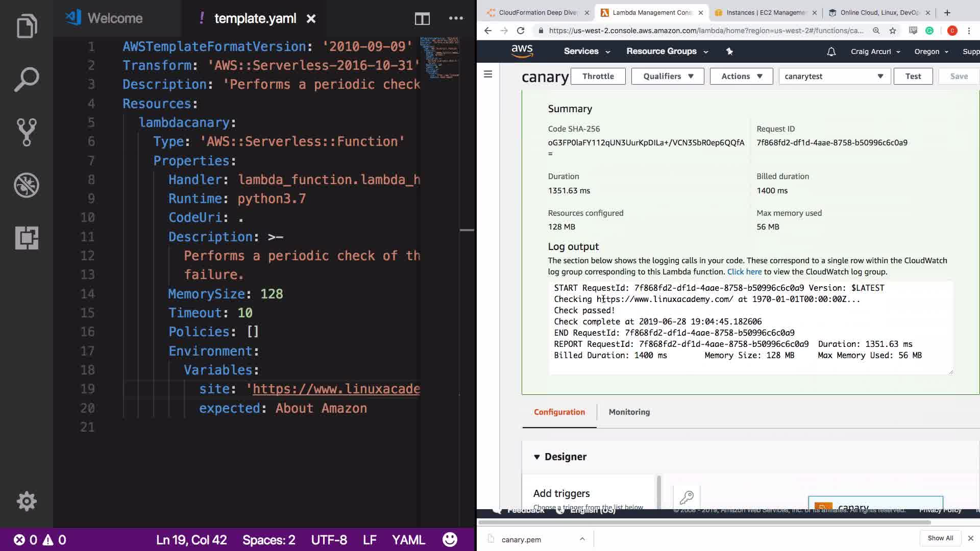Viewport: 980px width, 551px height.
Task: Open the Debug view icon
Action: 27,185
